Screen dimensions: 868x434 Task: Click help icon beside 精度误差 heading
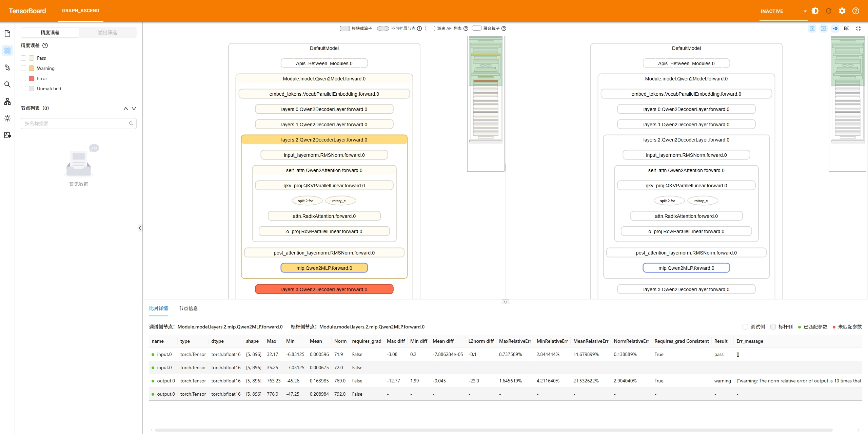[45, 45]
